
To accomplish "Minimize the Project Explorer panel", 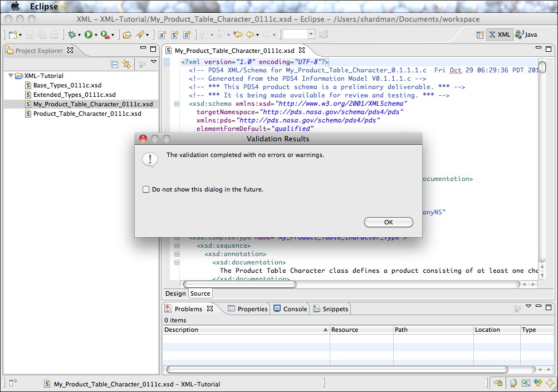I will (143, 47).
